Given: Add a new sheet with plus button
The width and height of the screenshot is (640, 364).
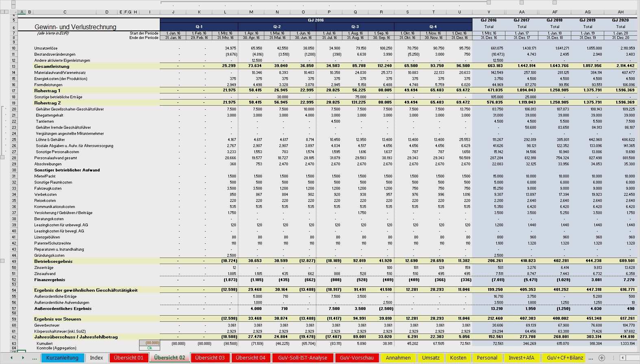Looking at the screenshot, I should 602,358.
